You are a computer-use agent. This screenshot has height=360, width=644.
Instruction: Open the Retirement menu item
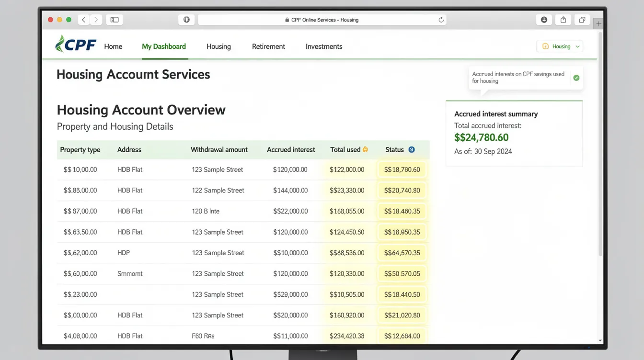click(268, 46)
